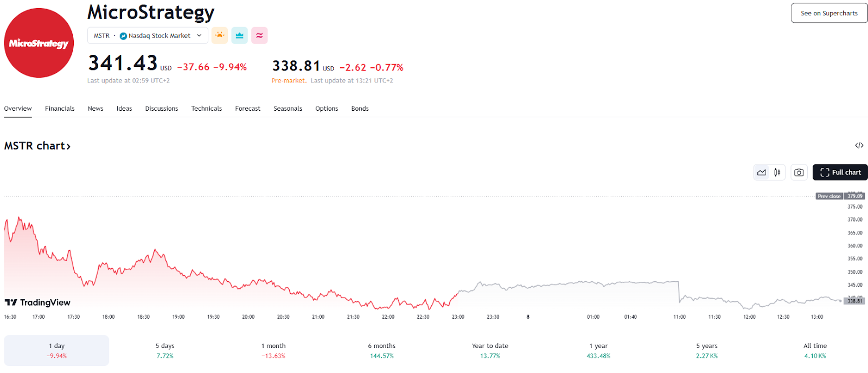Click the 360.00 price axis label
This screenshot has height=373, width=868.
(x=855, y=246)
